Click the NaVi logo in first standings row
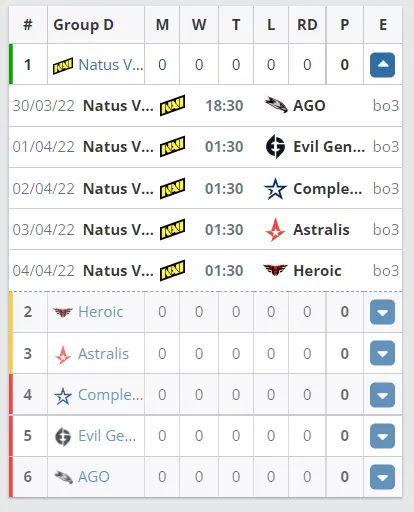 coord(63,65)
